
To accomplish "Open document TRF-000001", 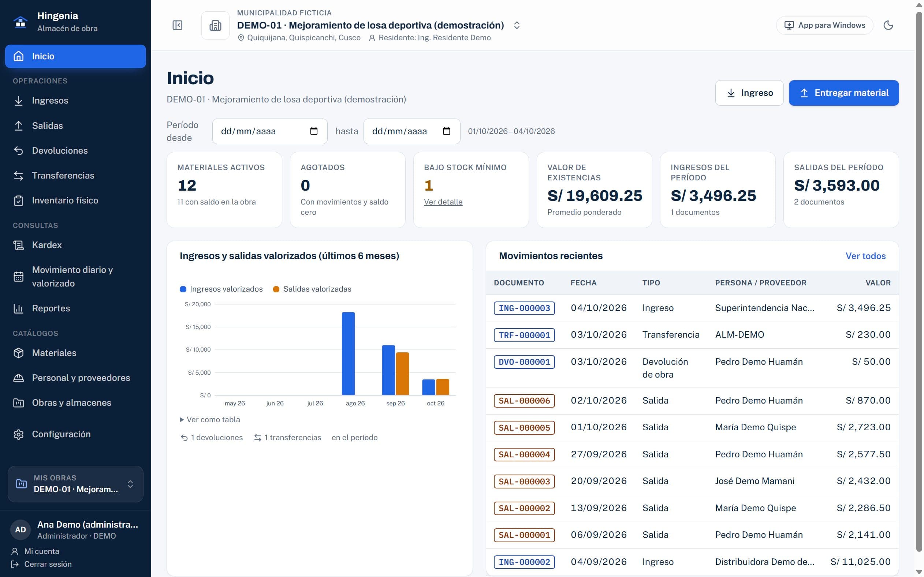I will (524, 335).
